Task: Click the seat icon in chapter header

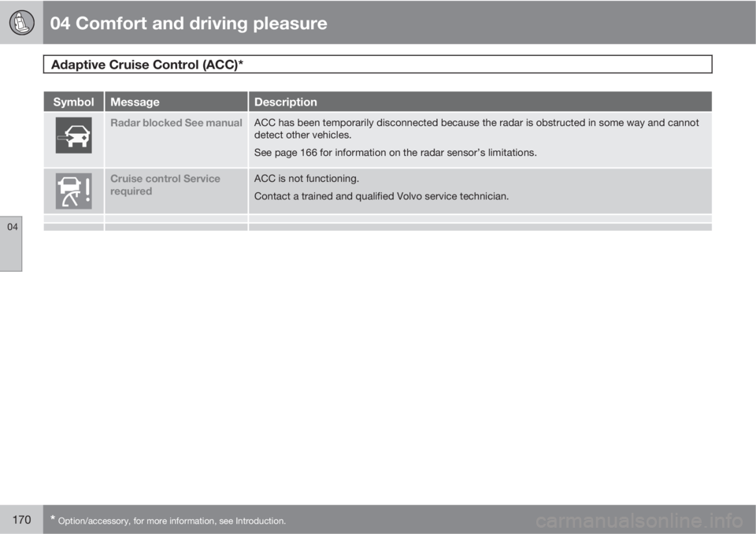Action: 21,23
